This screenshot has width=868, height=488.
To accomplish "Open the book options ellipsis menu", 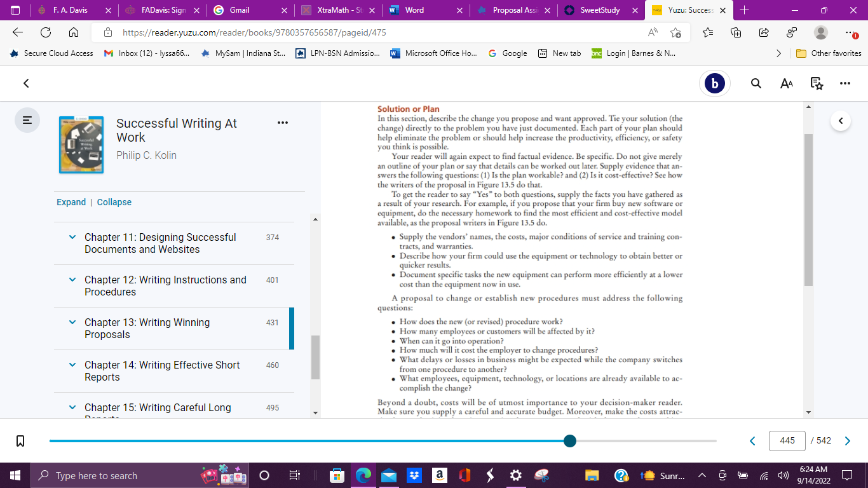I will [283, 123].
